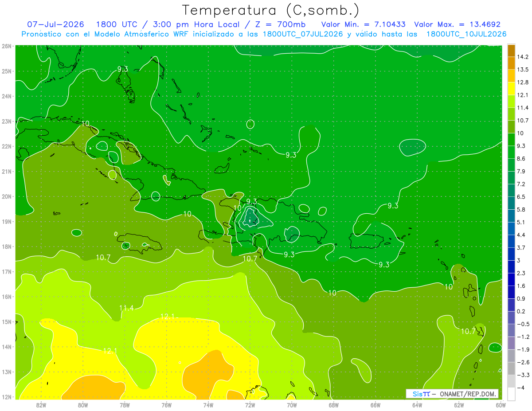Image resolution: width=532 pixels, height=411 pixels.
Task: Click the "Temperatura (C,somb.)" chart title
Action: point(270,10)
